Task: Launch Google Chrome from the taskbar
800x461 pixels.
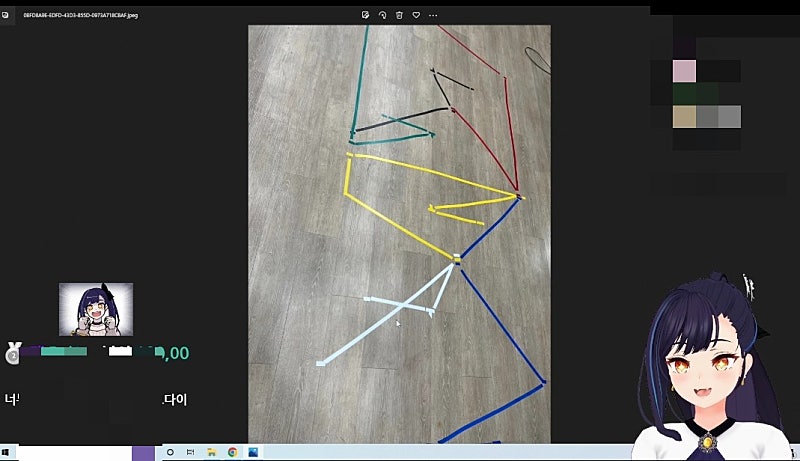Action: click(233, 452)
